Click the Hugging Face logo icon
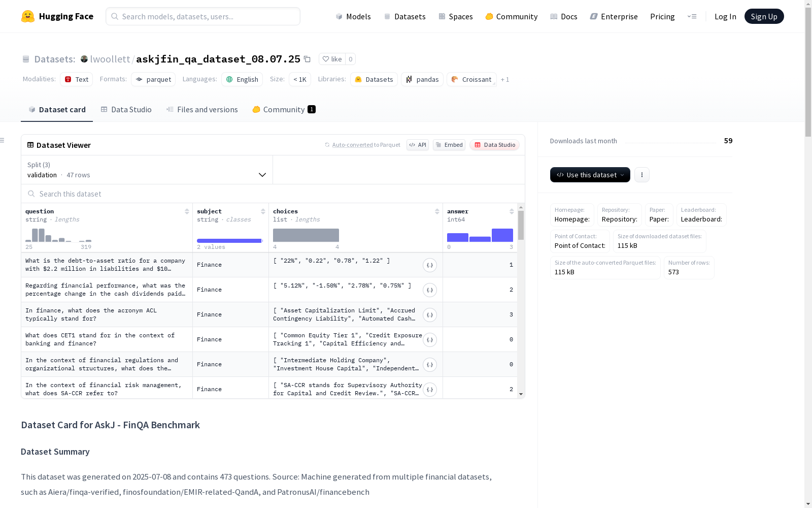The image size is (812, 508). click(x=28, y=16)
